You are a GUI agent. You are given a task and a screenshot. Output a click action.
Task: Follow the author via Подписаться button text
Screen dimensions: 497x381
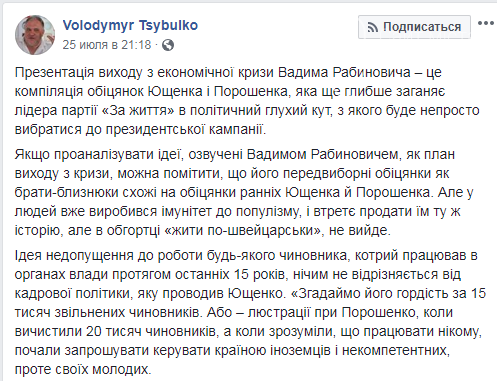pyautogui.click(x=422, y=27)
